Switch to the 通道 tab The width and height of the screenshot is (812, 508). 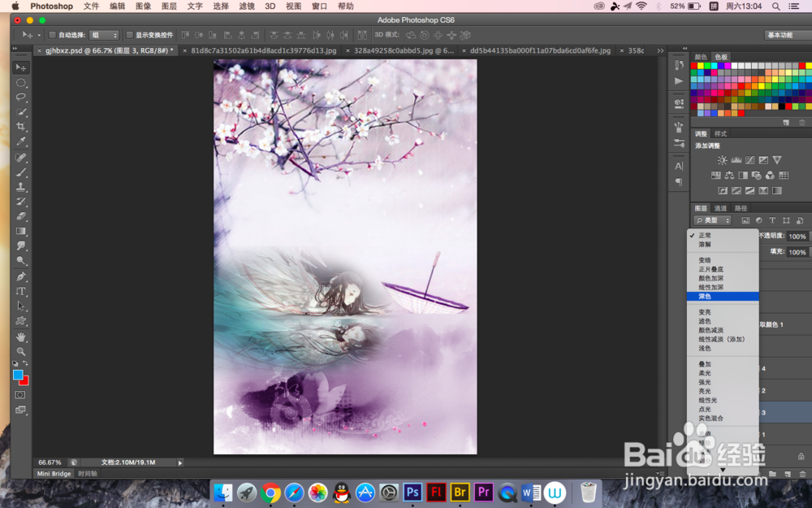click(720, 208)
